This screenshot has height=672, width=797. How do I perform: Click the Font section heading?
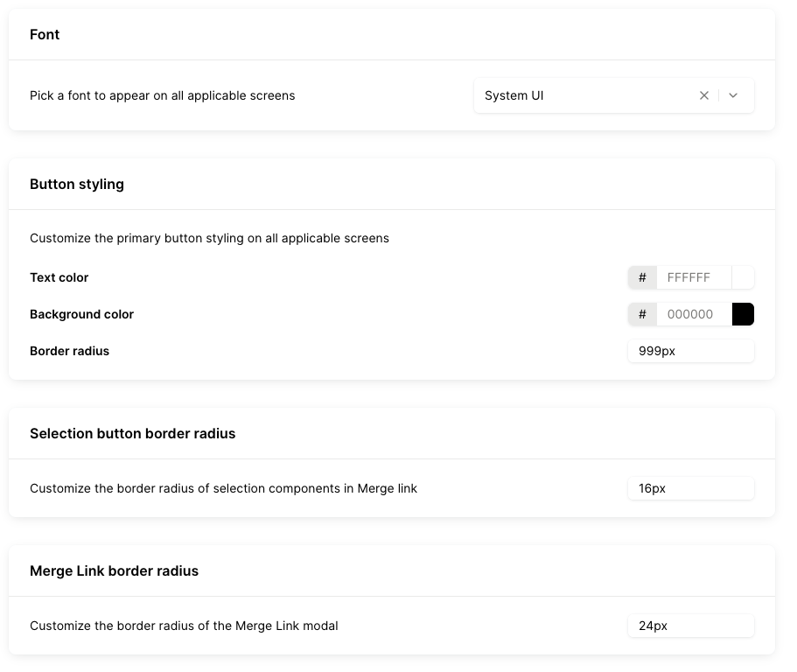click(x=45, y=34)
